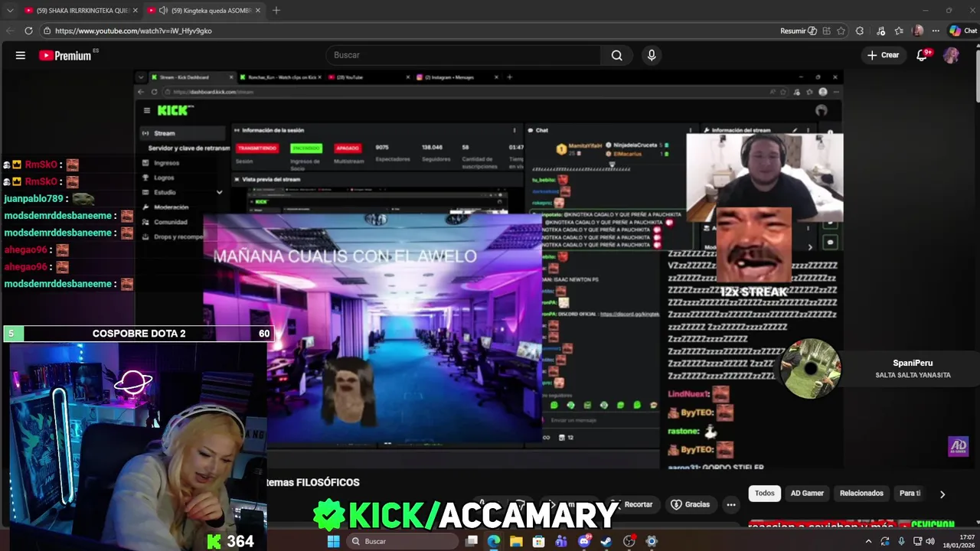Open Microsoft Edge from taskbar
Viewport: 980px width, 551px height.
point(494,541)
